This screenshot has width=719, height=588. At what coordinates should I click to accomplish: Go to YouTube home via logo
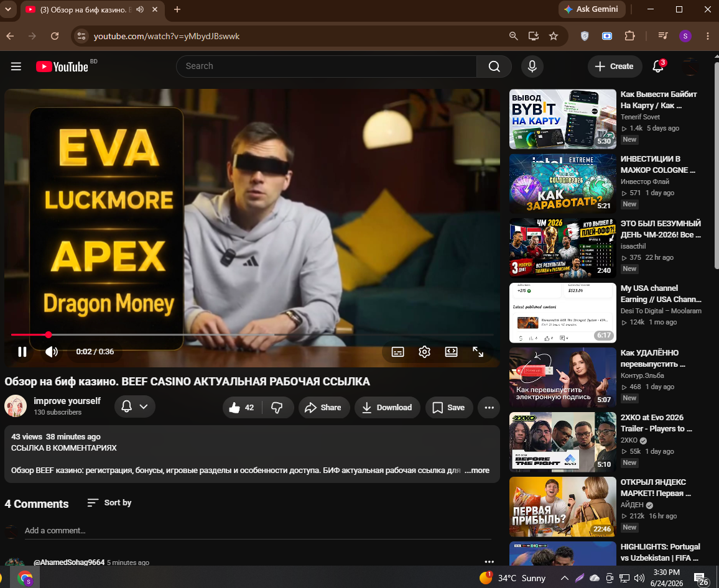(x=62, y=67)
